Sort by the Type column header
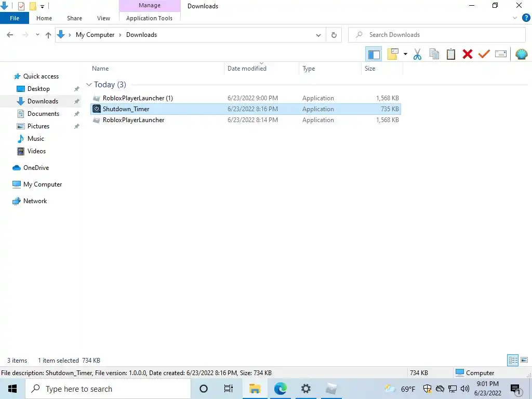The width and height of the screenshot is (532, 399). tap(309, 69)
